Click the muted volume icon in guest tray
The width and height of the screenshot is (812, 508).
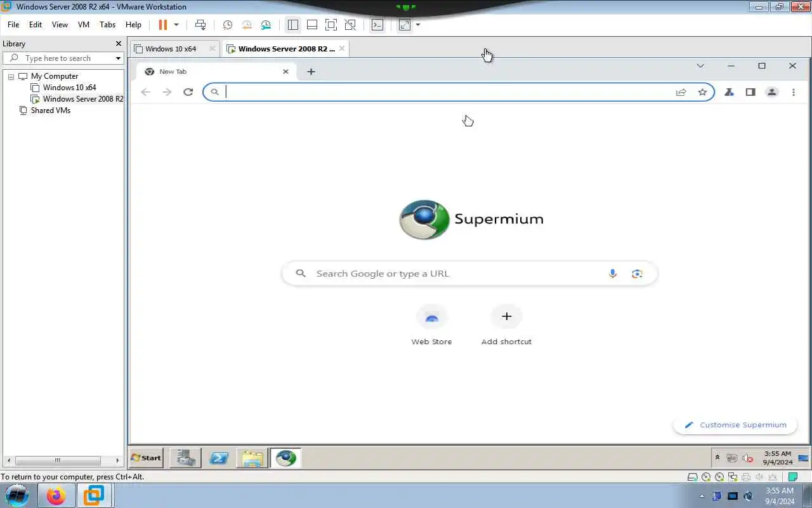(x=748, y=458)
